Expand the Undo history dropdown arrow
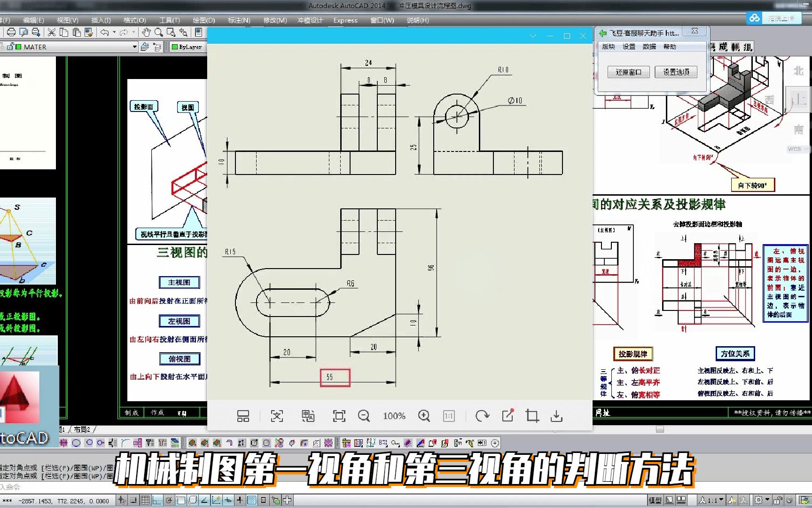Viewport: 812px width, 508px height. point(114,32)
